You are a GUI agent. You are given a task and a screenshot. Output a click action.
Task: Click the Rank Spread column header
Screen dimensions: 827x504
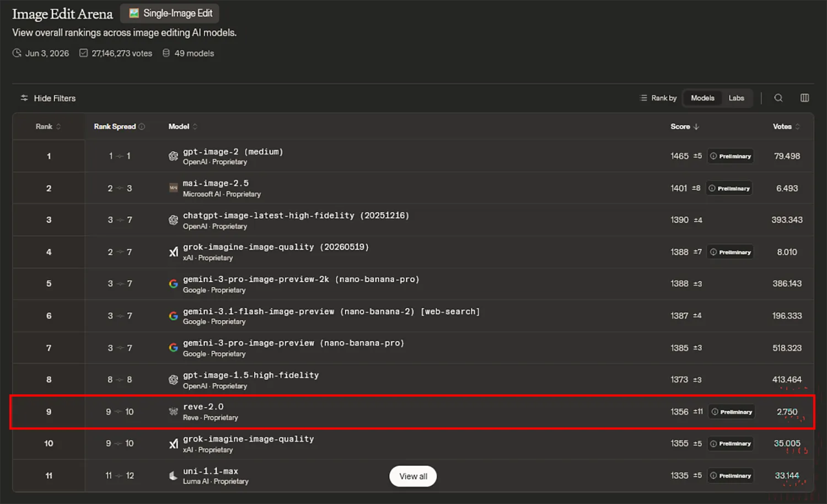115,127
